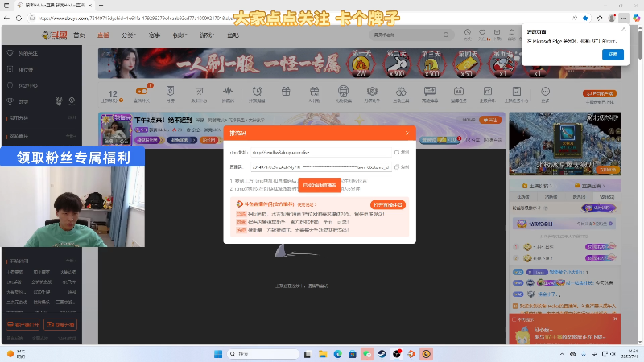Click the rtmp address input field
Screen dimensions: 644x362
321,152
